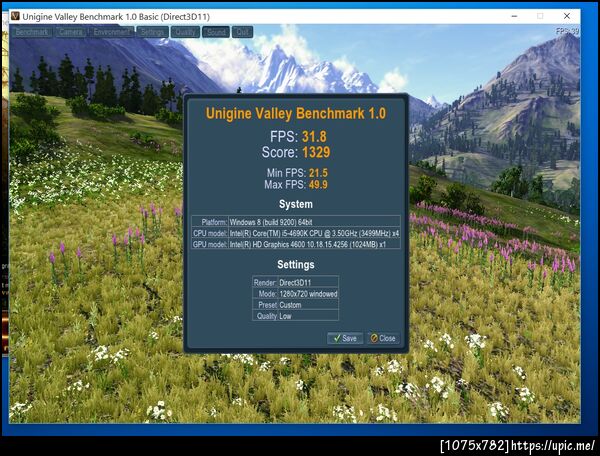Click the CPU model i5-4690K text
The width and height of the screenshot is (600, 456).
click(x=314, y=233)
